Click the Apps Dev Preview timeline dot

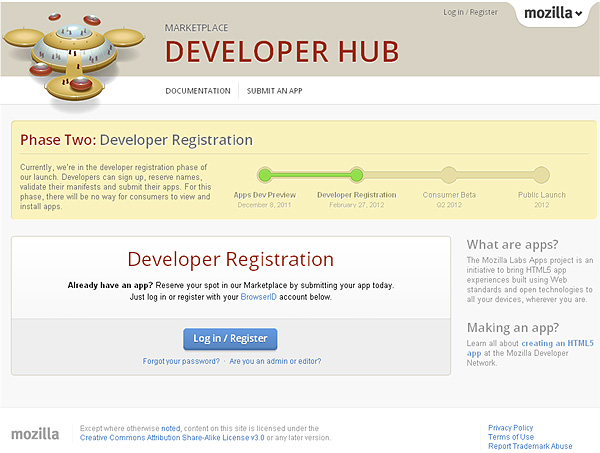265,175
